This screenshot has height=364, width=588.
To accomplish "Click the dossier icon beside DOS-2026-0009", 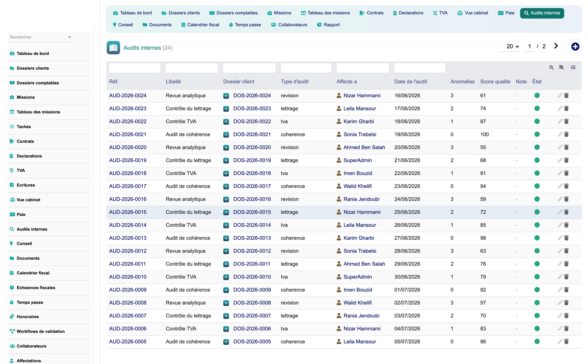I will [x=226, y=290].
